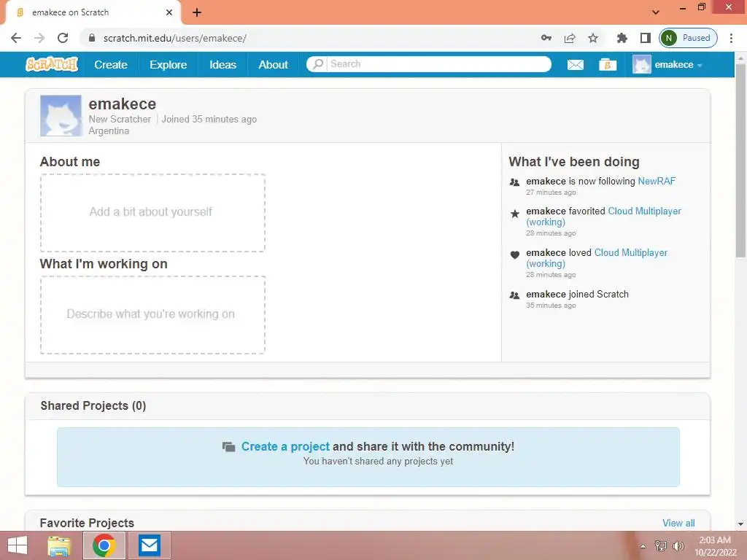Click the 'Shared Projects (0)' heading
Image resolution: width=747 pixels, height=560 pixels.
click(93, 405)
